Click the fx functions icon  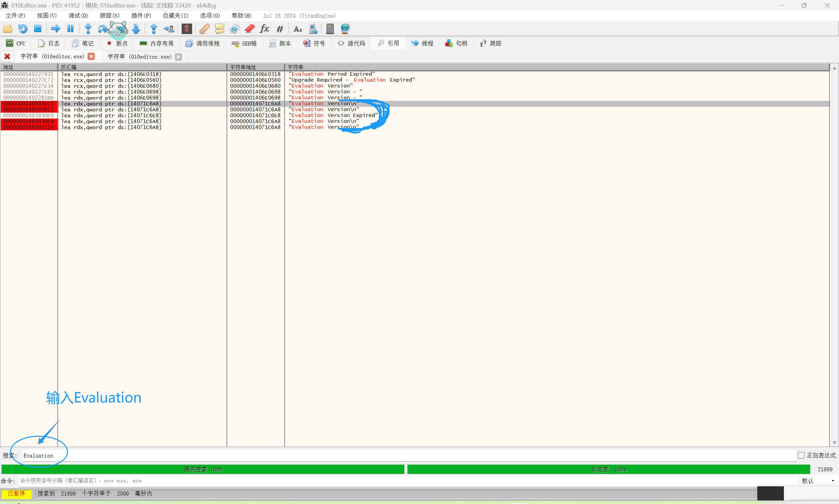coord(265,29)
